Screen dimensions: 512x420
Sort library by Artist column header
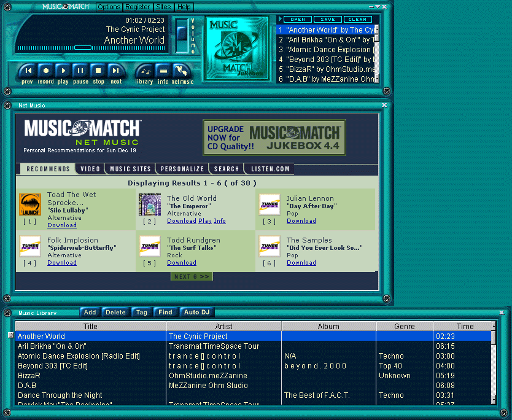(223, 326)
